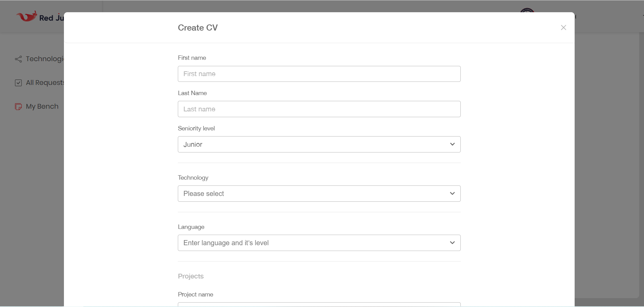Image resolution: width=644 pixels, height=307 pixels.
Task: Click the All Requests checkmark icon
Action: (18, 83)
